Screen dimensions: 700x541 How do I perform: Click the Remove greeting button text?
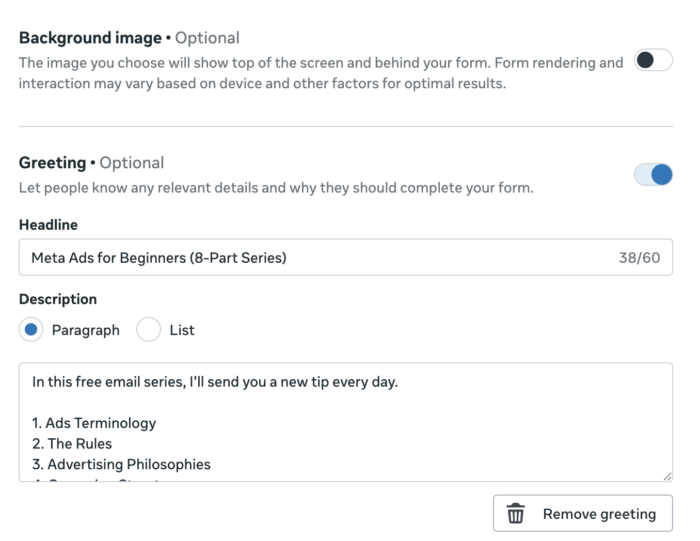click(x=599, y=514)
